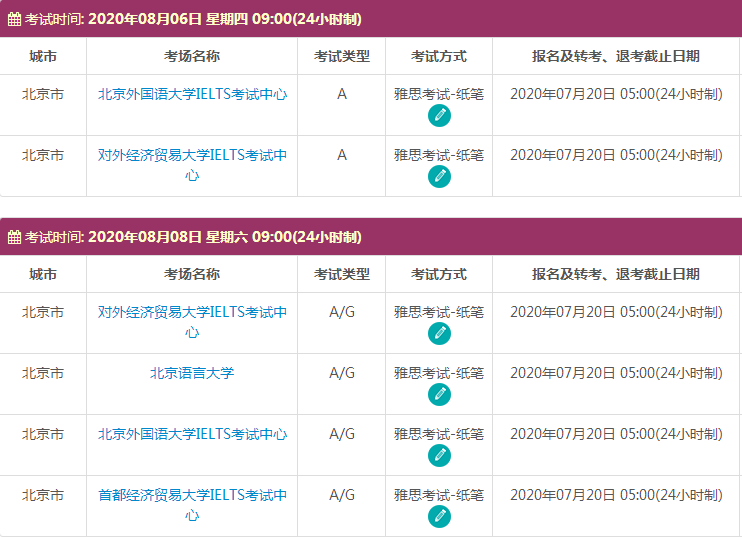The image size is (742, 537).
Task: Click deadline date in 08月06日 北京外国语大学 row
Action: [616, 94]
